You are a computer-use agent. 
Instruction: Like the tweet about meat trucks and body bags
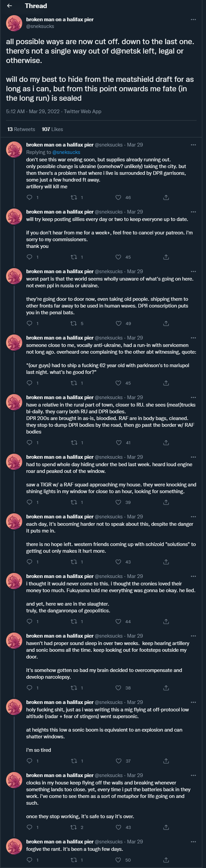[x=118, y=443]
